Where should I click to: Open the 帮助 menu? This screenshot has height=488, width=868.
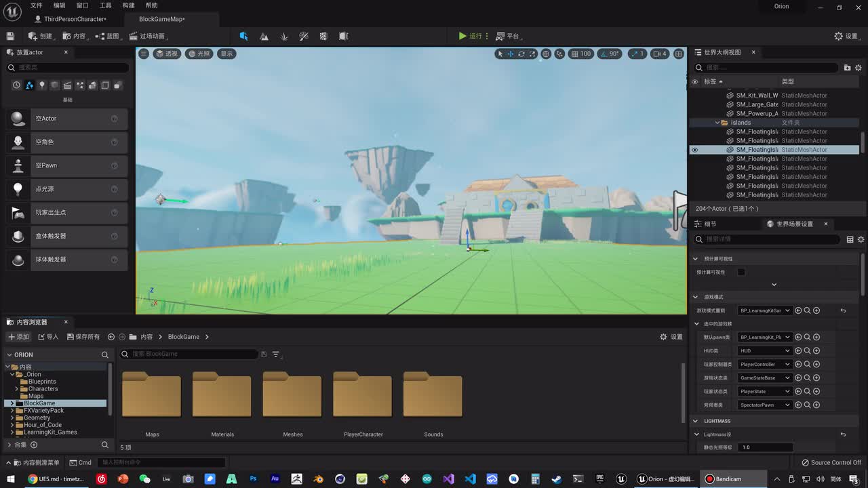[151, 5]
